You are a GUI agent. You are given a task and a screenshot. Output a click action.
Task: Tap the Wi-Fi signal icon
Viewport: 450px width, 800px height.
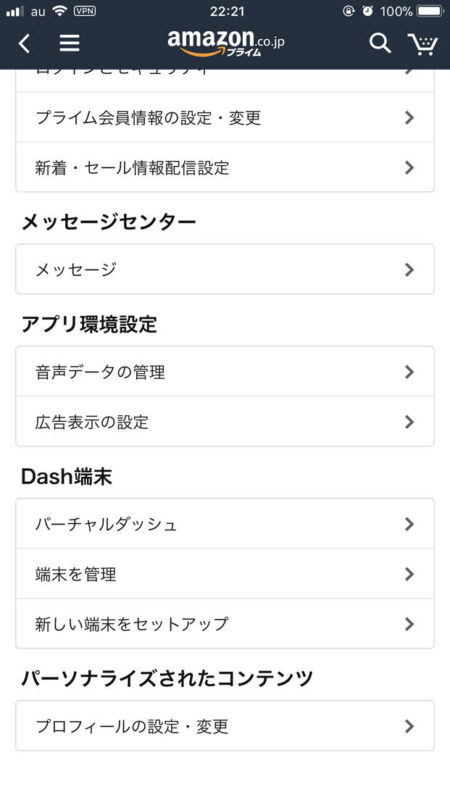pyautogui.click(x=60, y=11)
